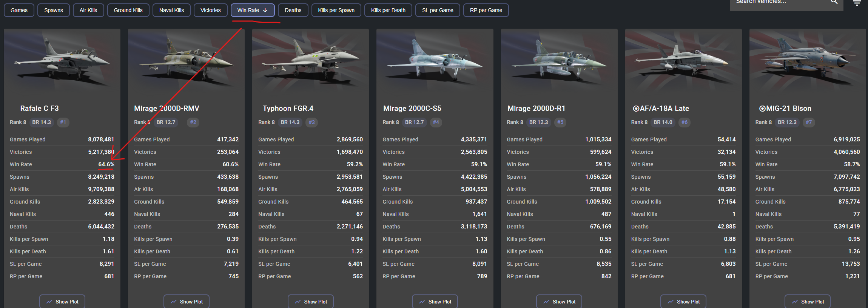The image size is (868, 308).
Task: Click the #3 rank badge on Typhoon FGR.4
Action: tap(311, 122)
